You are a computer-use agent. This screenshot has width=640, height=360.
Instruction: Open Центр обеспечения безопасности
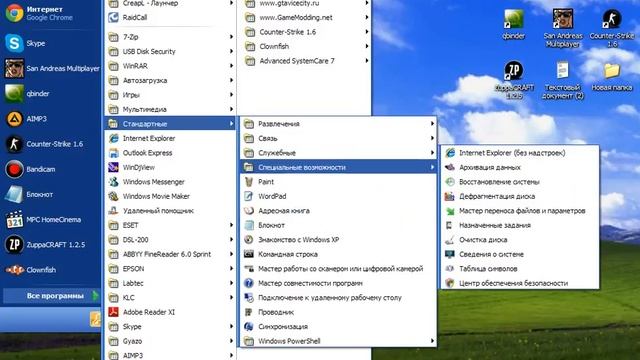click(x=520, y=283)
